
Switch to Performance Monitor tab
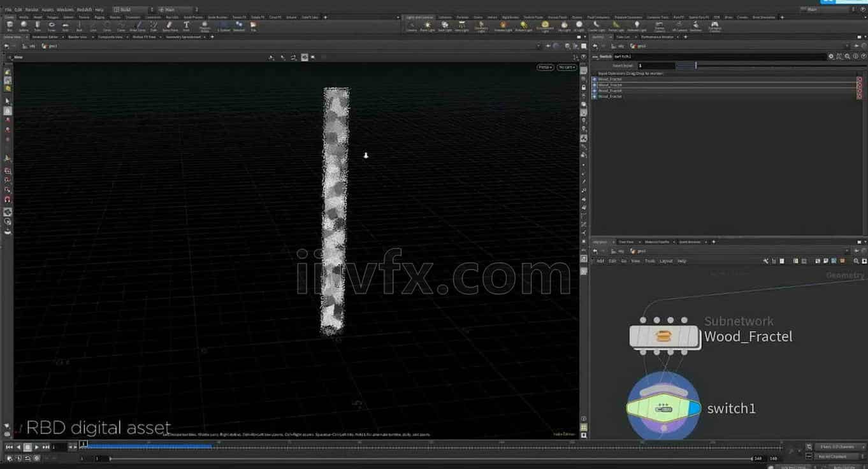pyautogui.click(x=657, y=37)
